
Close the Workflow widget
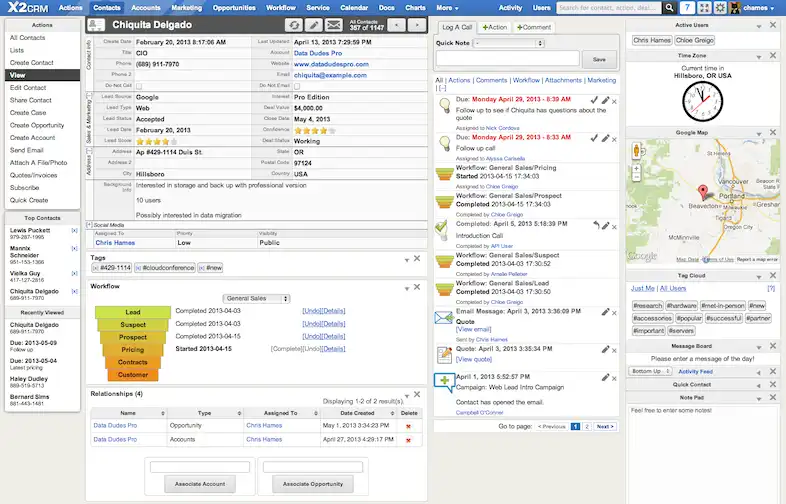pyautogui.click(x=417, y=287)
